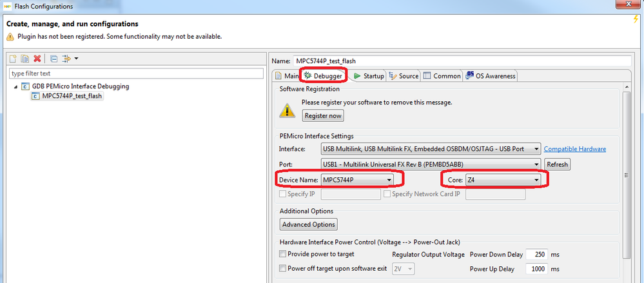Create a new launch configuration

coord(13,59)
